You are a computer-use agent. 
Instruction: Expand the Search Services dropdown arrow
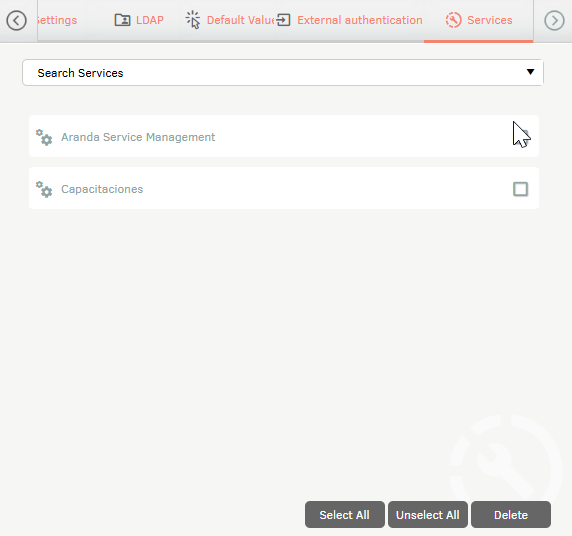[x=530, y=72]
